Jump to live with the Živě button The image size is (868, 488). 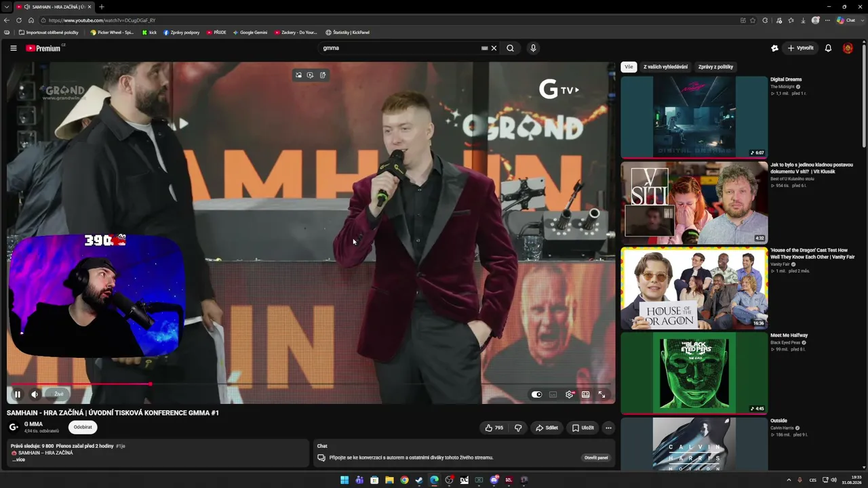(59, 394)
